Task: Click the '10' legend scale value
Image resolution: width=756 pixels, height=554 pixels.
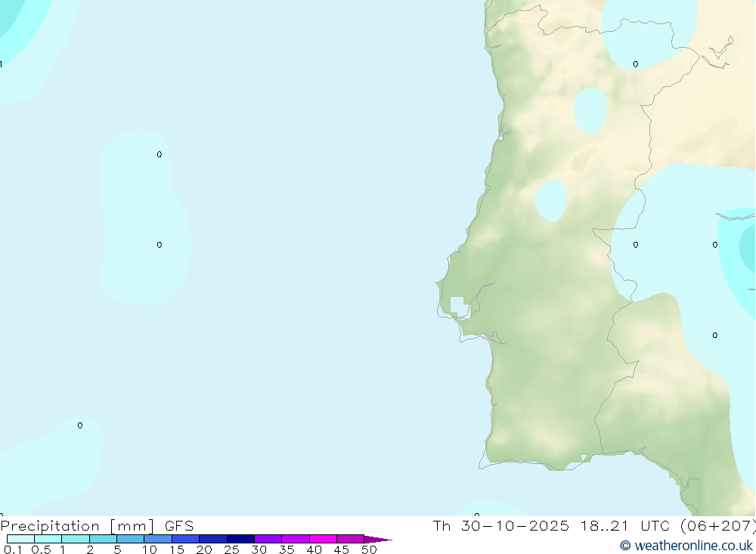Action: tap(150, 549)
